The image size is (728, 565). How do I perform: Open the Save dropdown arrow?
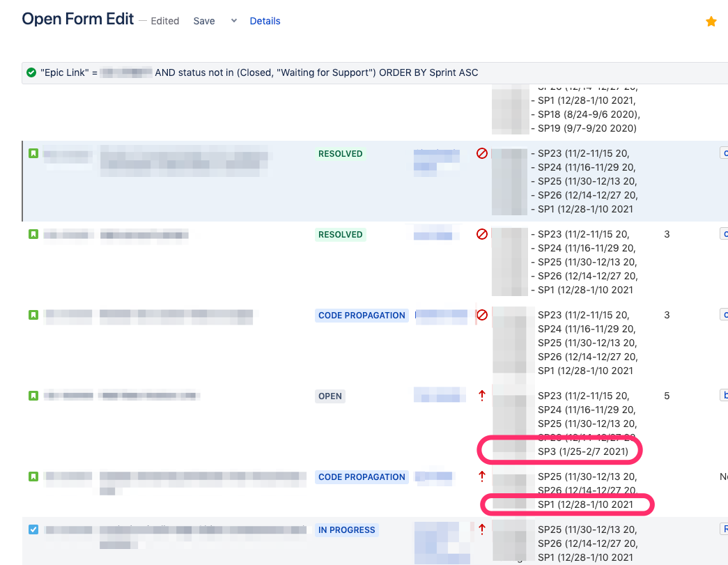[234, 21]
